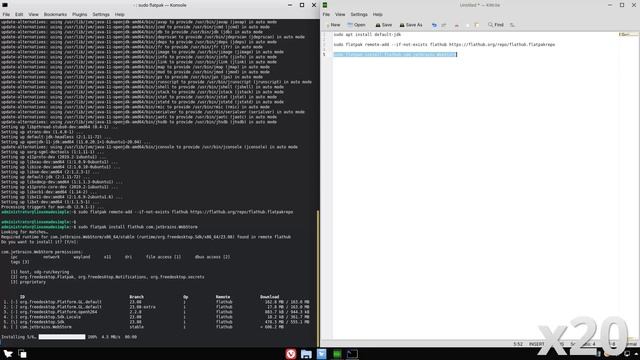Image resolution: width=640 pixels, height=360 pixels.
Task: Click the New document toolbar button in KWrite
Action: coord(333,25)
